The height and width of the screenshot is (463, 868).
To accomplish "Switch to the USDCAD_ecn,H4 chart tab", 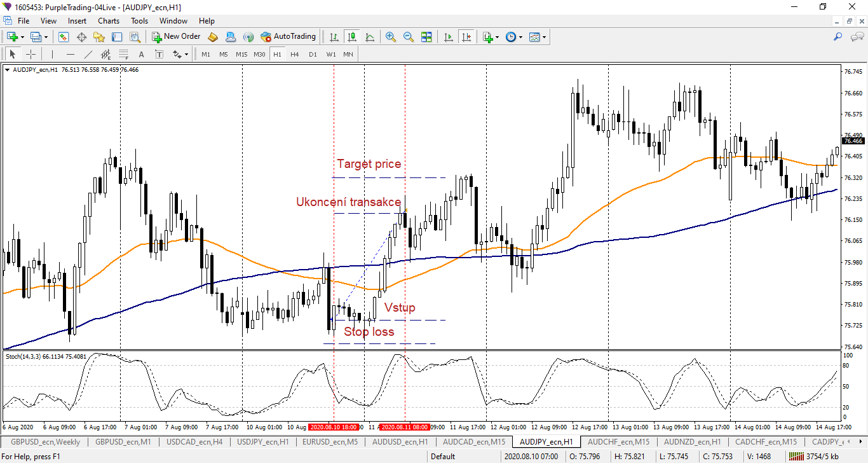I will point(194,441).
